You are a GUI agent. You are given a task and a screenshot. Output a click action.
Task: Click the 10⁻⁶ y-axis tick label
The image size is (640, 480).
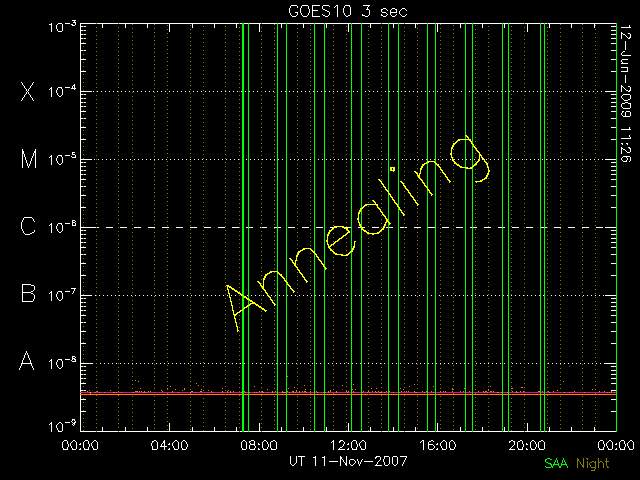(62, 227)
